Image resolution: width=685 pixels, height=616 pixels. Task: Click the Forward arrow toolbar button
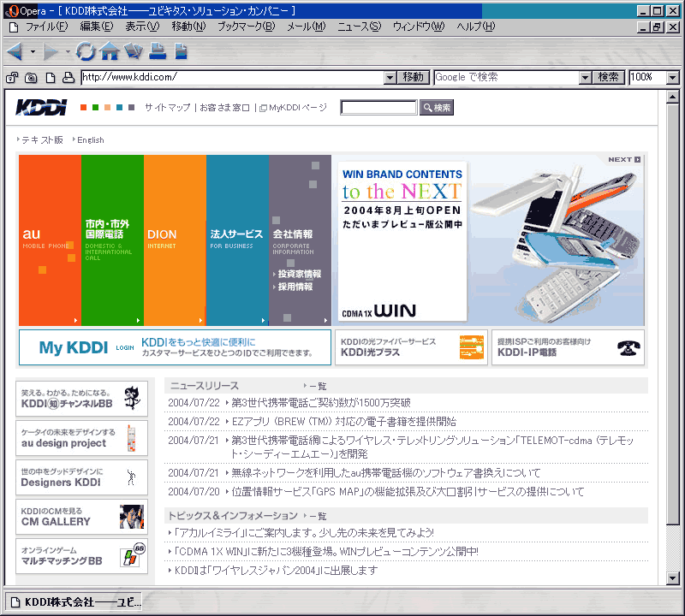coord(51,52)
